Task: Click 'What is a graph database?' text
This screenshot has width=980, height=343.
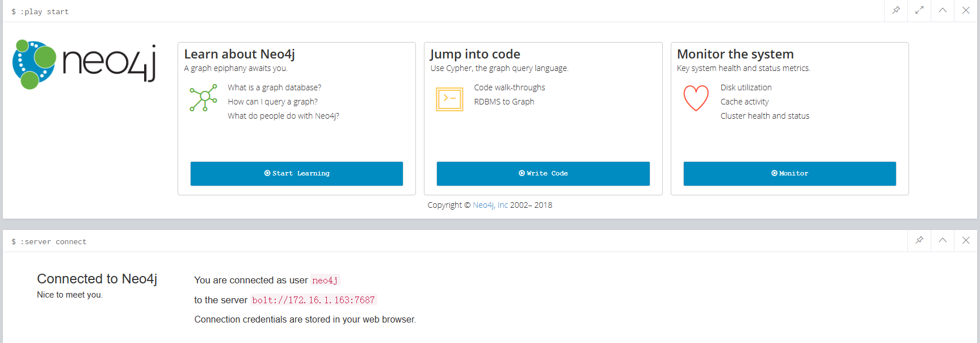Action: pos(275,87)
